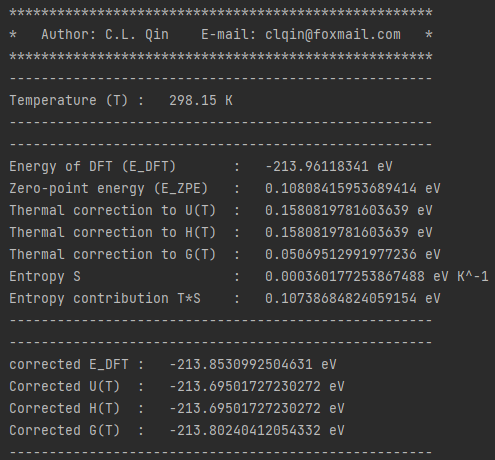
Task: Click the E_ZPE value 0.10808415953689414
Action: (x=341, y=189)
